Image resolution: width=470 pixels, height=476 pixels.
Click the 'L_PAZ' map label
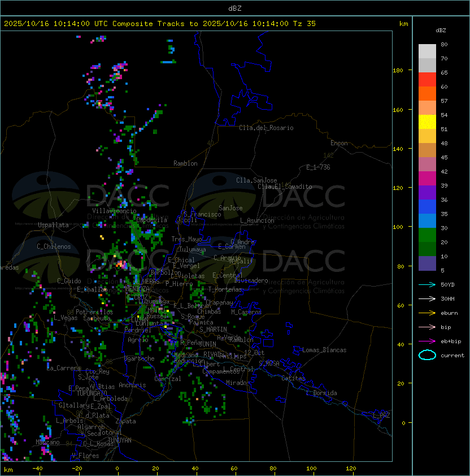tap(381, 416)
